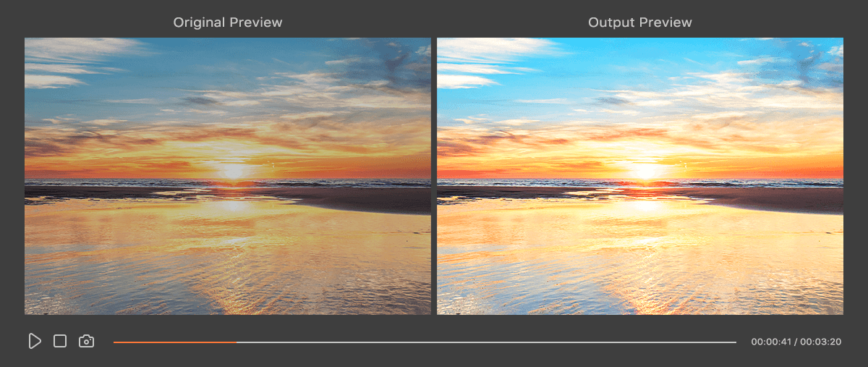Jump to the far right end of the progress bar
Screen dimensions: 868x367
(x=735, y=342)
